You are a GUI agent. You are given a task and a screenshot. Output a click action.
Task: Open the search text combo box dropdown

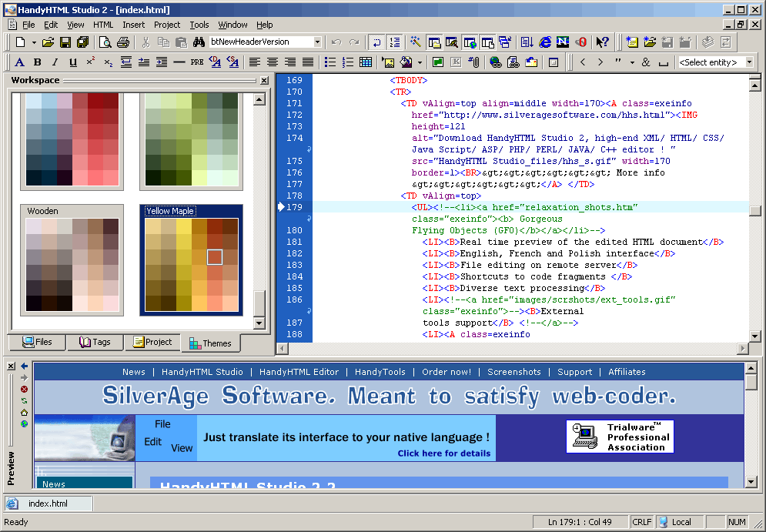(x=317, y=42)
